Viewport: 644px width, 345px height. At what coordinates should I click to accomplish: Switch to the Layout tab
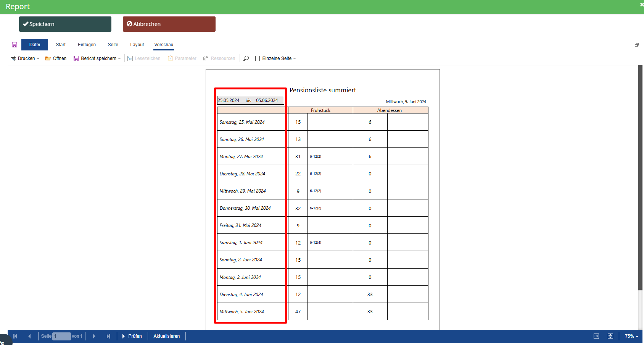click(x=137, y=45)
